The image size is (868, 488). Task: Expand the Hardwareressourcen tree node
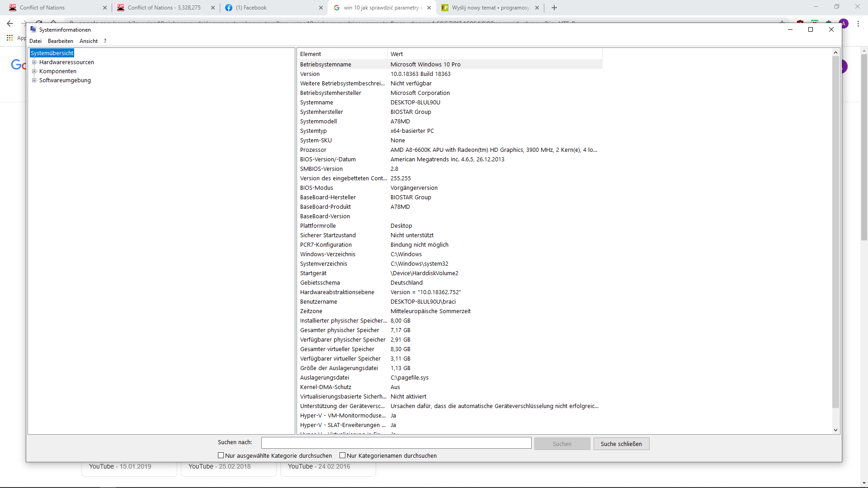tap(34, 62)
